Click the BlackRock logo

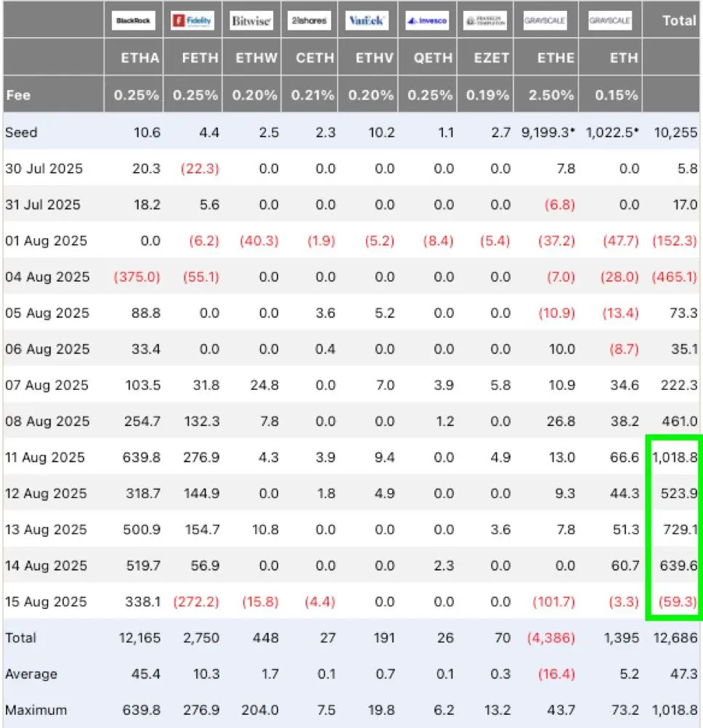(x=134, y=20)
